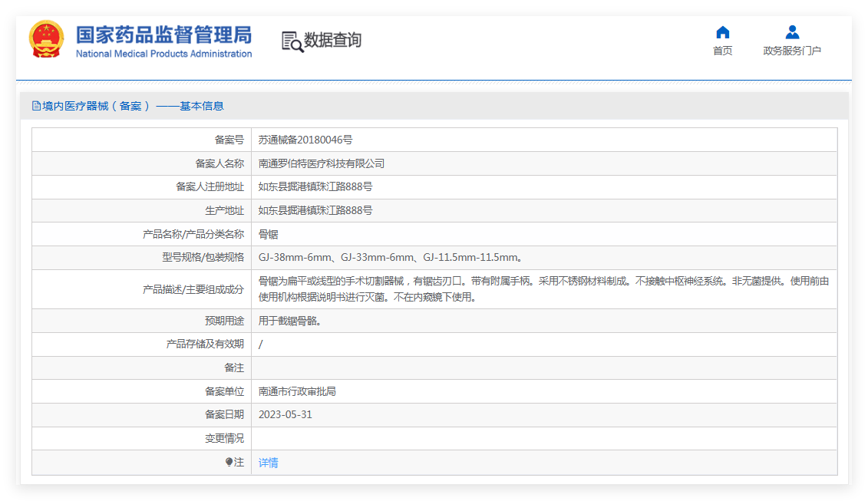This screenshot has width=868, height=501.
Task: Open 政务服务门户 user icon
Action: 792,32
